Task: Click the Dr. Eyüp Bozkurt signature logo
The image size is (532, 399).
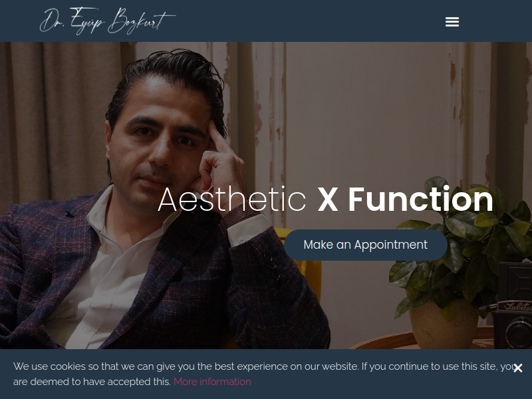Action: 108,21
